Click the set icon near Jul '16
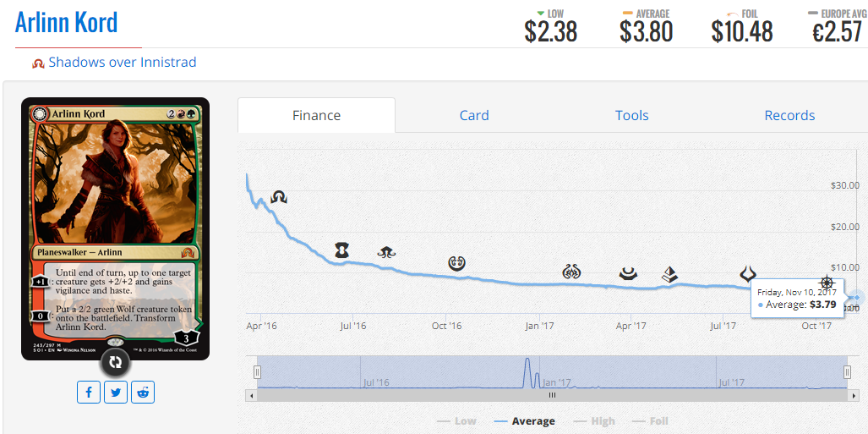 point(342,250)
